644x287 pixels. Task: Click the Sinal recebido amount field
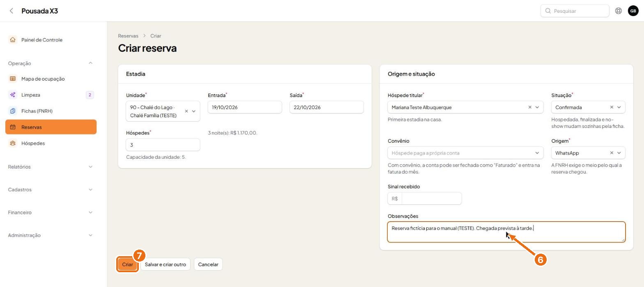point(431,199)
